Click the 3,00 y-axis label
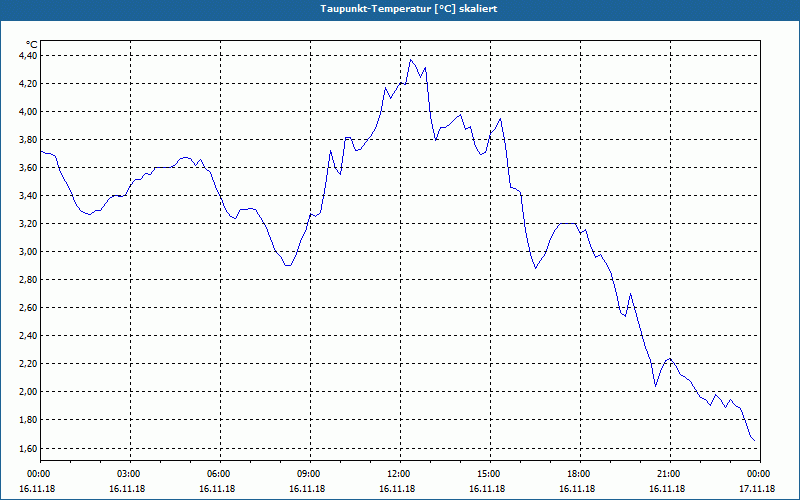 click(x=28, y=252)
